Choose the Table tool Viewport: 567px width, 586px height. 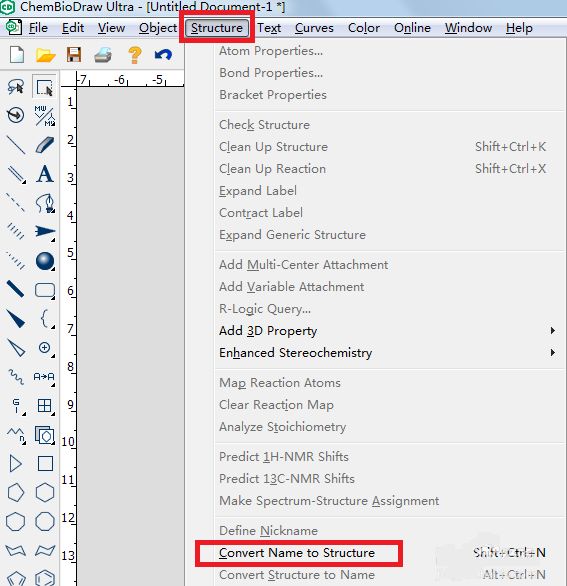(44, 405)
